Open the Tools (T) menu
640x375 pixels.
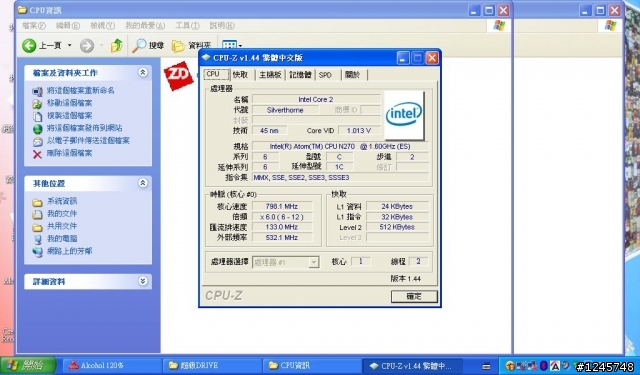187,26
